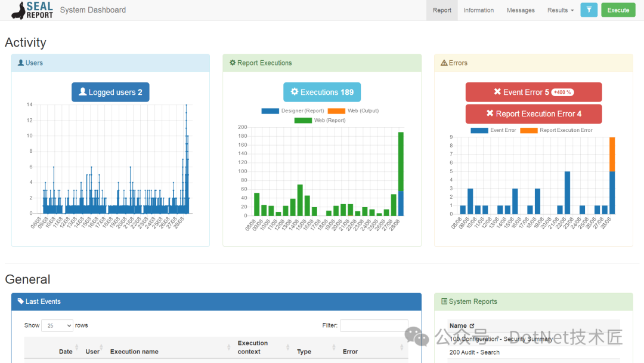Click the funnel filter icon in navbar
This screenshot has width=644, height=363.
pos(589,10)
